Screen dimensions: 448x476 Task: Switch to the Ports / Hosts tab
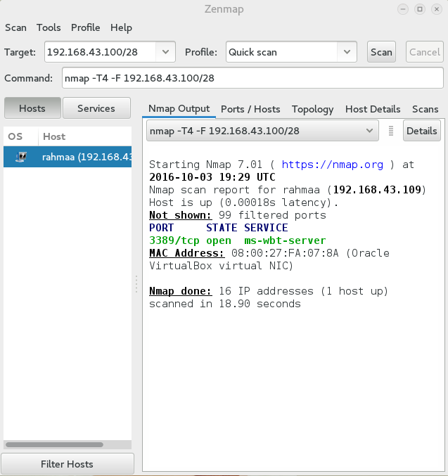click(x=250, y=109)
